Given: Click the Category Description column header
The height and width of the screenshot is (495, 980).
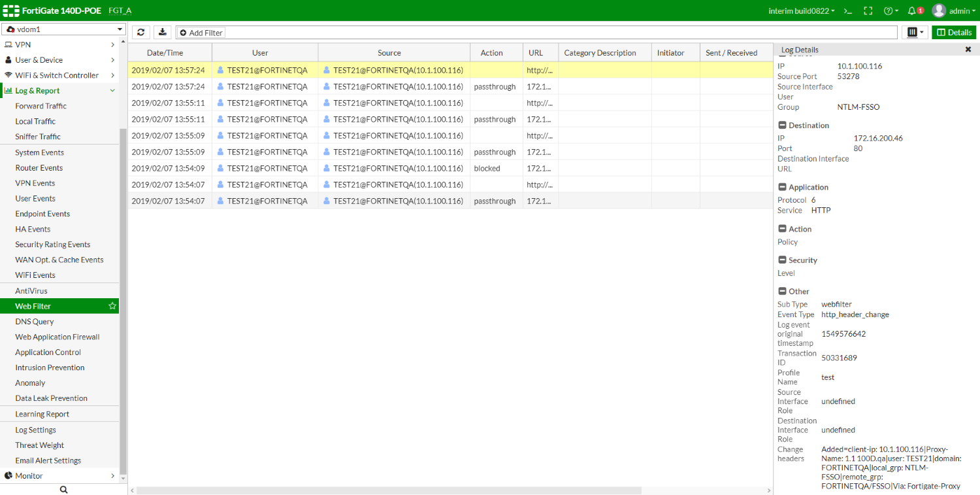Looking at the screenshot, I should click(605, 53).
